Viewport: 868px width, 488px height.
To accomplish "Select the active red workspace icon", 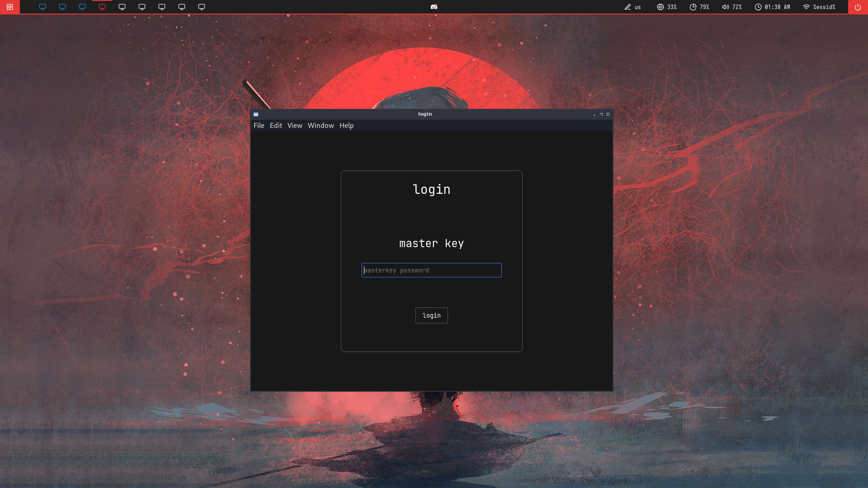I will pos(102,7).
